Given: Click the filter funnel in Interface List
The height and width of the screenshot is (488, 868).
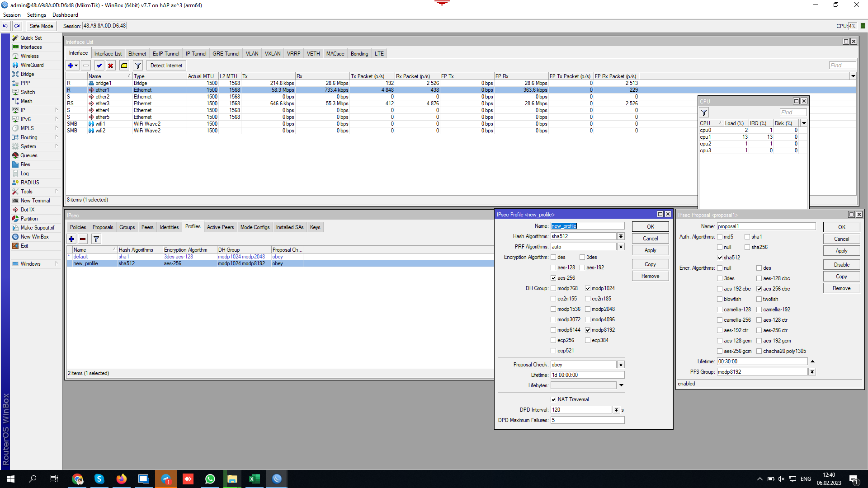Looking at the screenshot, I should pos(138,66).
